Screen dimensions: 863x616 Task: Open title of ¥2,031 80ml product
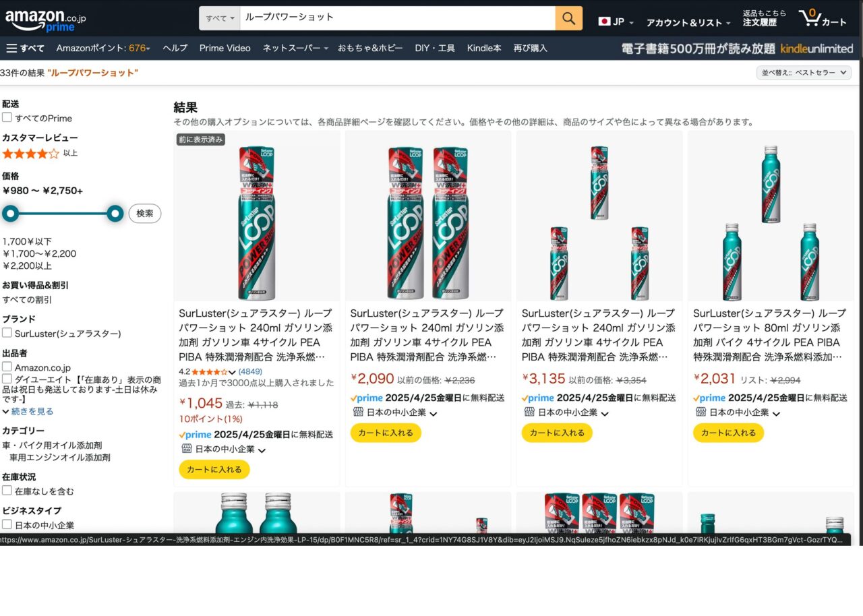coord(769,335)
